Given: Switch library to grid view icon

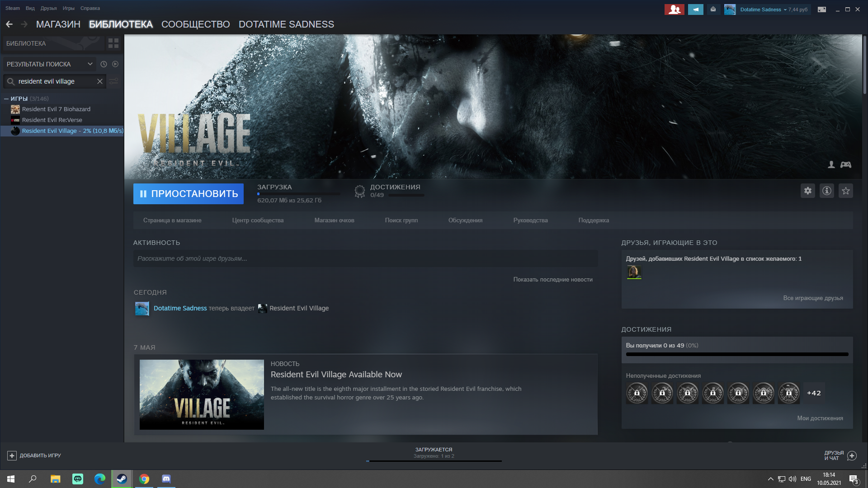Looking at the screenshot, I should (113, 43).
